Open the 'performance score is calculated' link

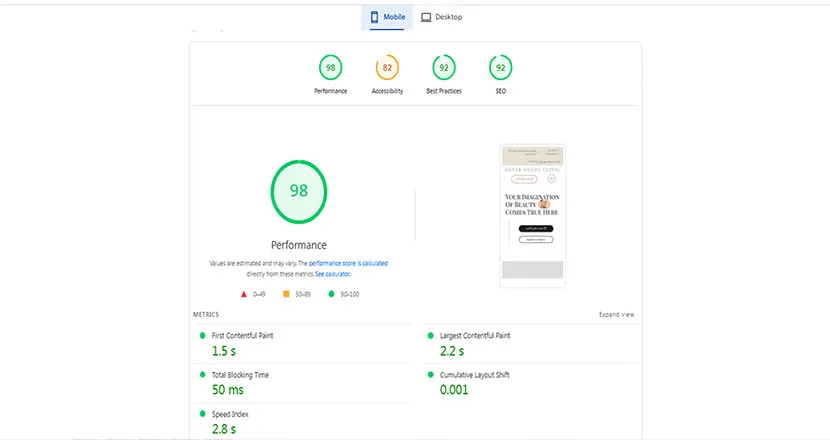(x=348, y=263)
